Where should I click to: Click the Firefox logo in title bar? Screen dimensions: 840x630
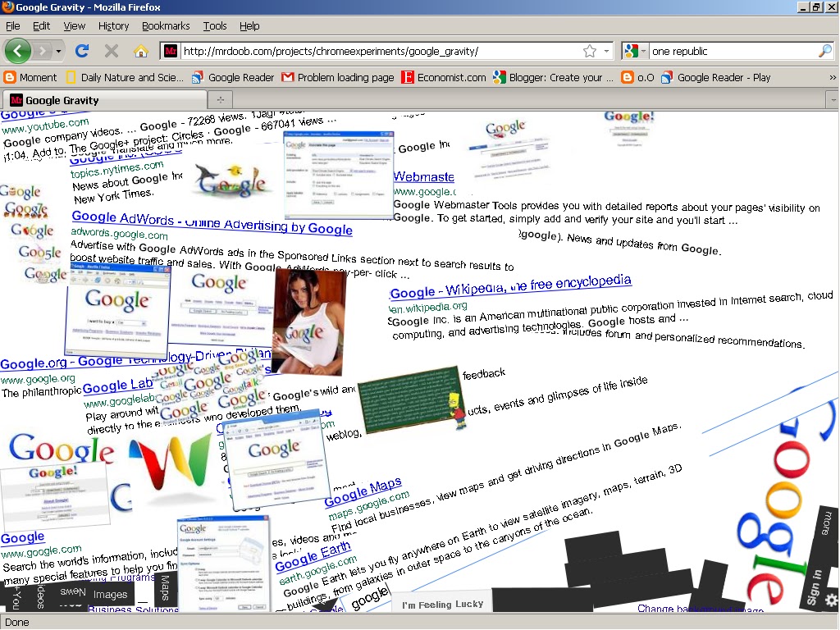pyautogui.click(x=7, y=7)
